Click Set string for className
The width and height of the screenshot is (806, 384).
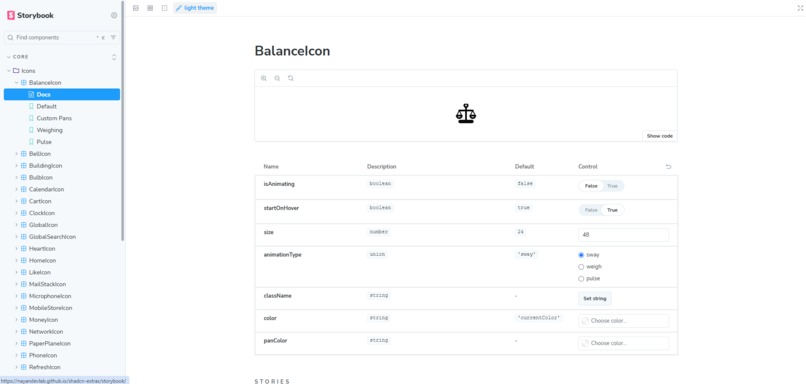click(x=595, y=298)
